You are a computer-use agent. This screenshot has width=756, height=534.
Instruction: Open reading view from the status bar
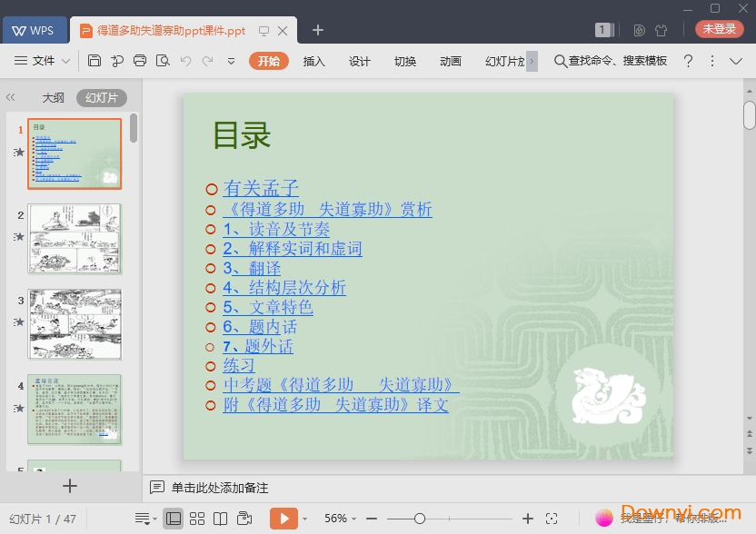point(220,519)
